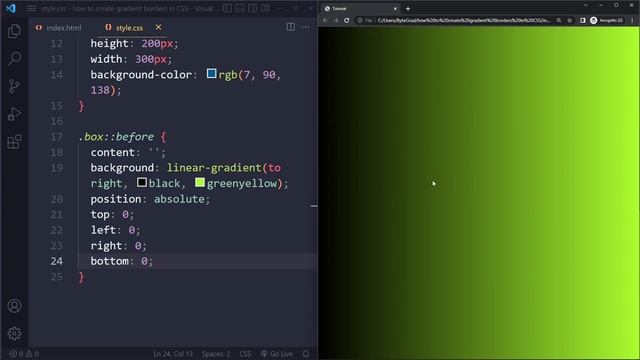Start the Go Live server
Screen dimensions: 640x360
277,354
